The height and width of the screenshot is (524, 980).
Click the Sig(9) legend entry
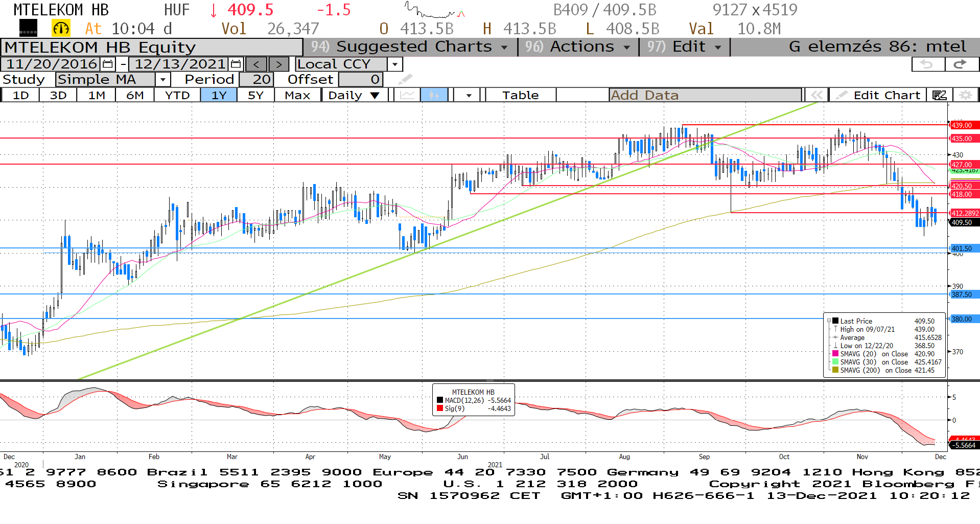pos(474,408)
